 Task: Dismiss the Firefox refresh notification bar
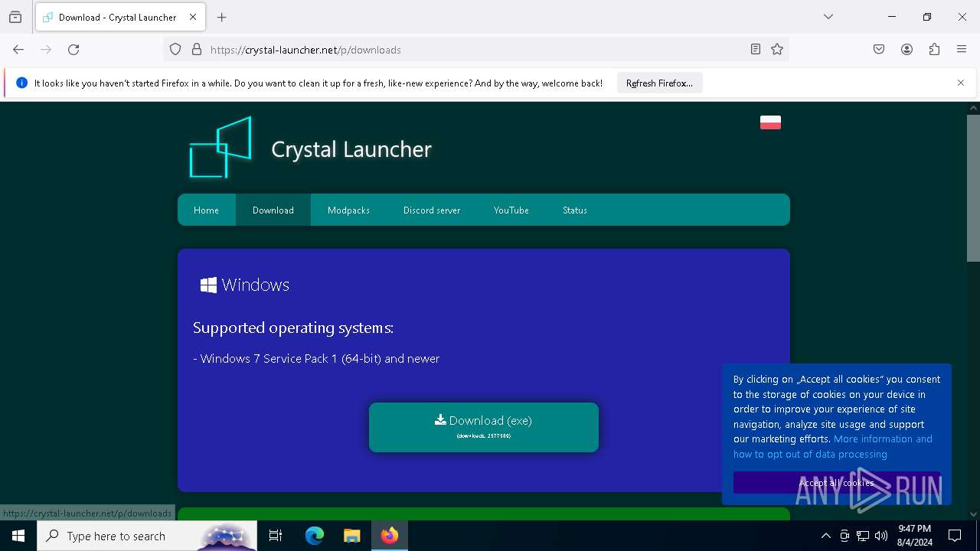(961, 83)
